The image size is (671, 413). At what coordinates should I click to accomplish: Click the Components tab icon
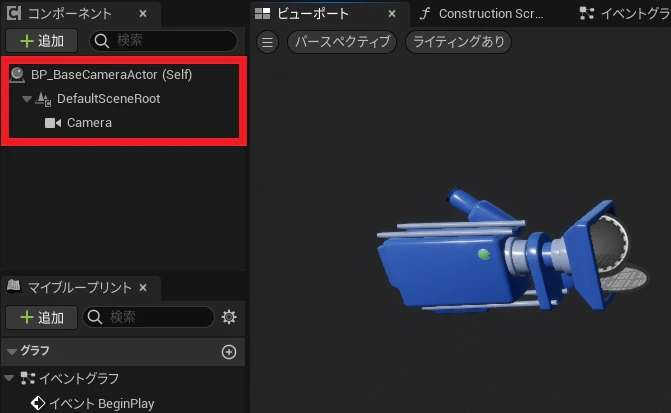coord(14,13)
